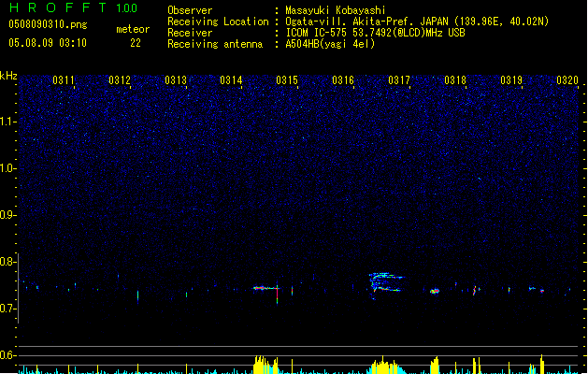Viewport: 588px width, 374px height.
Task: Click the 0313 time marker
Action: click(x=176, y=80)
